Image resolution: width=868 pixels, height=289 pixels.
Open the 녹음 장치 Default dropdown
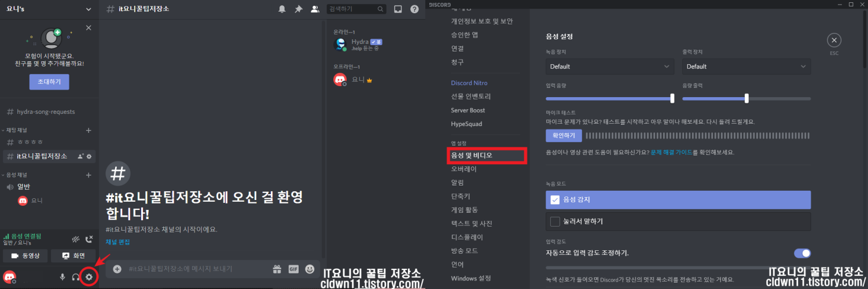click(x=610, y=66)
